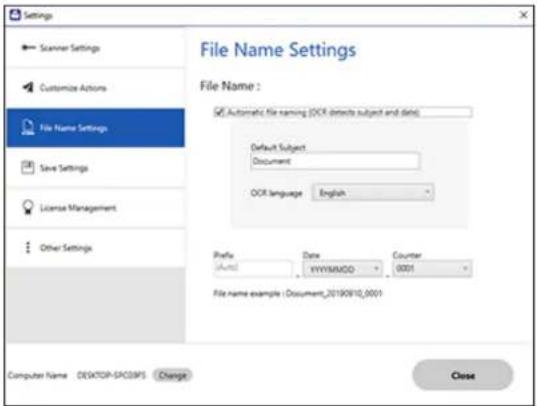Open the OCR language dropdown
The height and width of the screenshot is (406, 537).
(x=373, y=193)
